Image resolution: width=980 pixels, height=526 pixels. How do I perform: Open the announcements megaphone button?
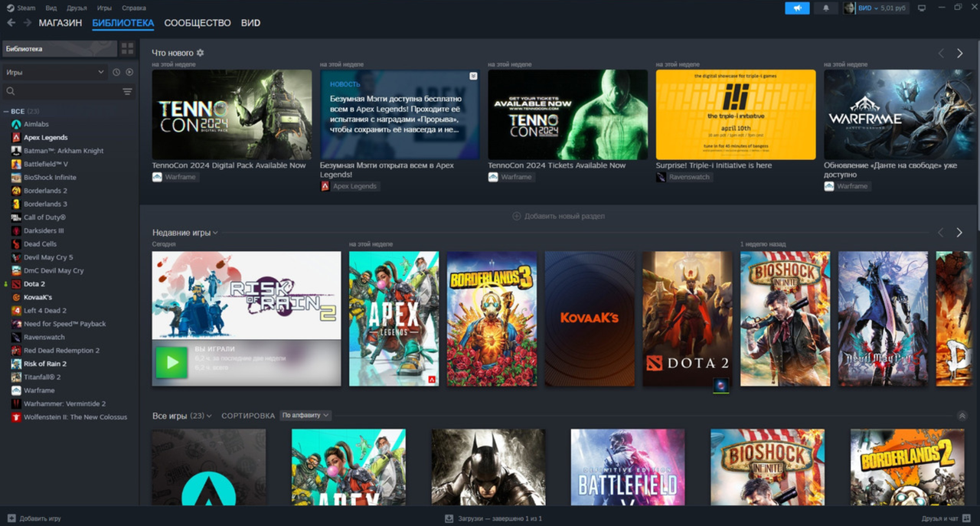point(797,8)
